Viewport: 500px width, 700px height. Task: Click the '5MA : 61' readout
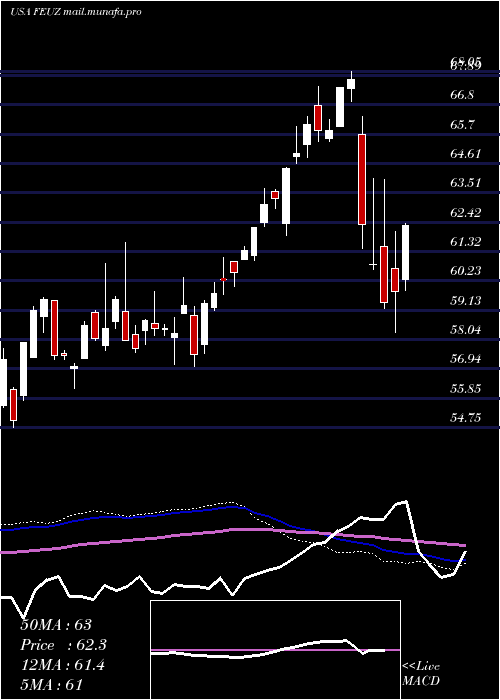coord(51,685)
